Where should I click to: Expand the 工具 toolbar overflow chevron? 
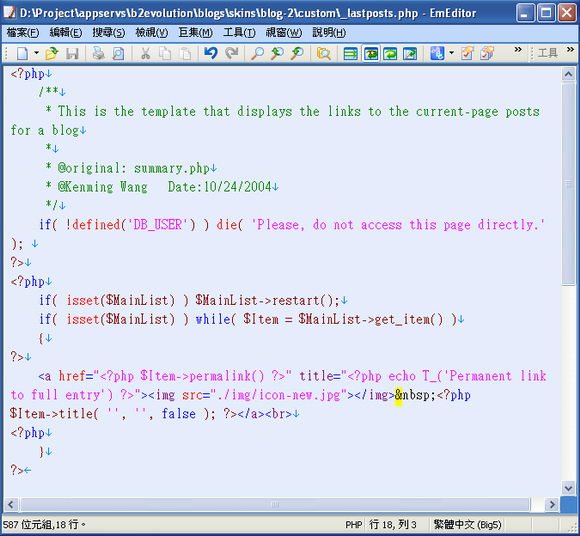(x=570, y=50)
